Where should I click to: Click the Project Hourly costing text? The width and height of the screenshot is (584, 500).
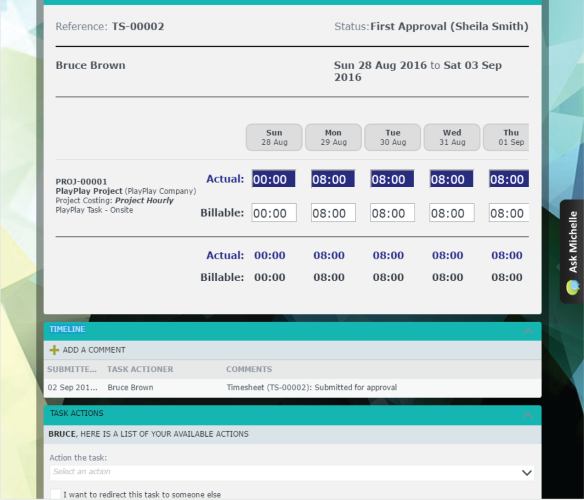[144, 200]
